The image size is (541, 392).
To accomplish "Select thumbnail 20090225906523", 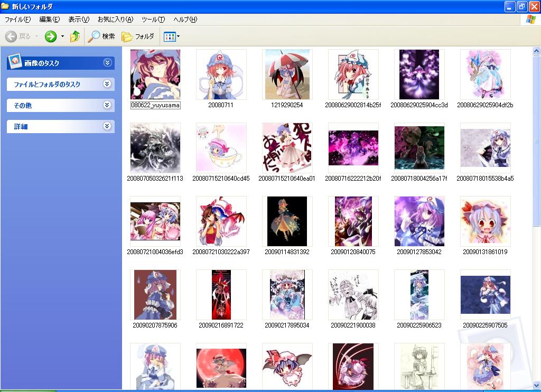I will (x=419, y=295).
